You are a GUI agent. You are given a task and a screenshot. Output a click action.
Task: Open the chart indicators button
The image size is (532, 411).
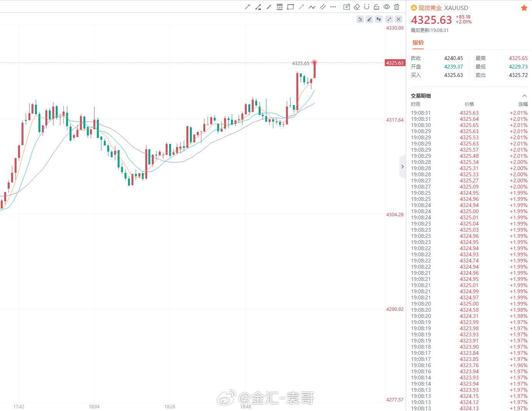(x=360, y=19)
